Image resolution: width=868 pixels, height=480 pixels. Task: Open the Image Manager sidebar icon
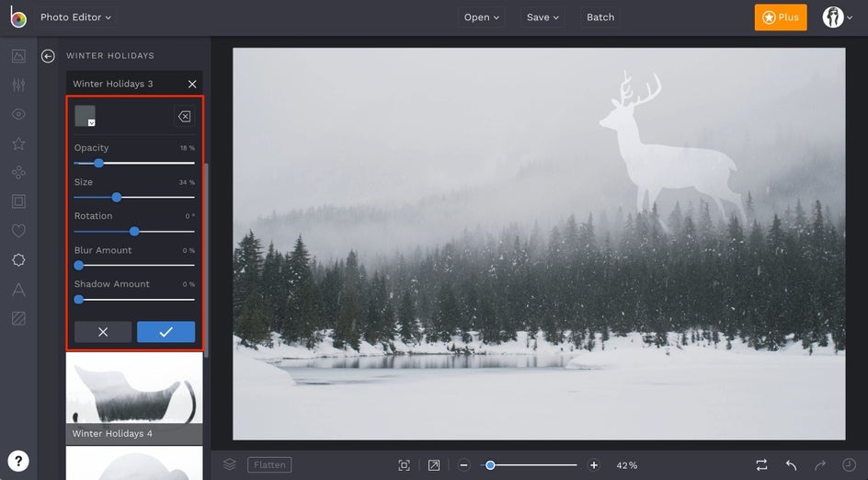click(x=18, y=56)
